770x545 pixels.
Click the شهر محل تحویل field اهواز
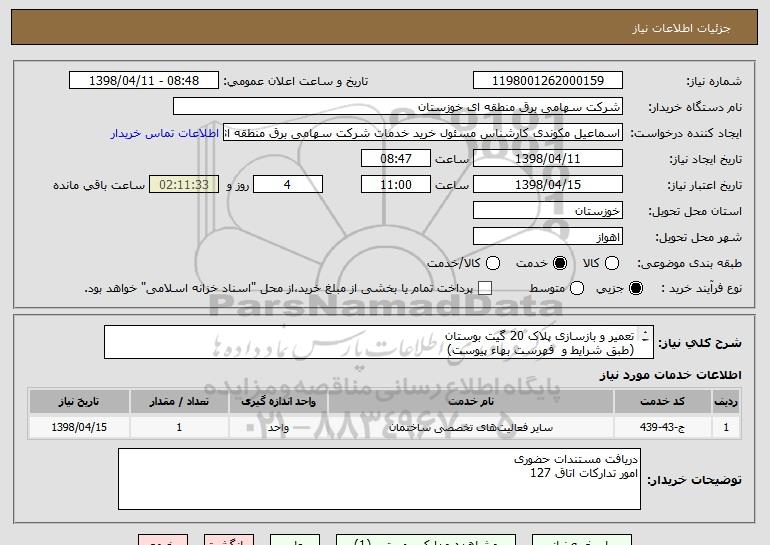click(x=548, y=237)
